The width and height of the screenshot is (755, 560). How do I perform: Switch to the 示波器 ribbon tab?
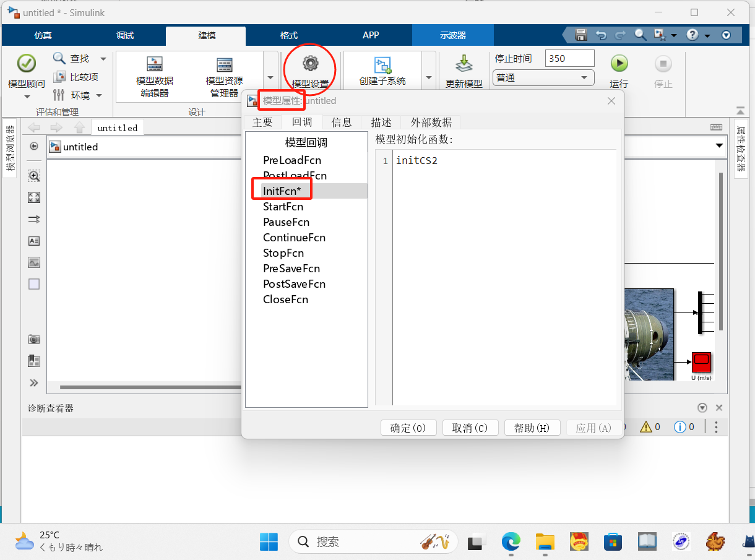(x=453, y=35)
